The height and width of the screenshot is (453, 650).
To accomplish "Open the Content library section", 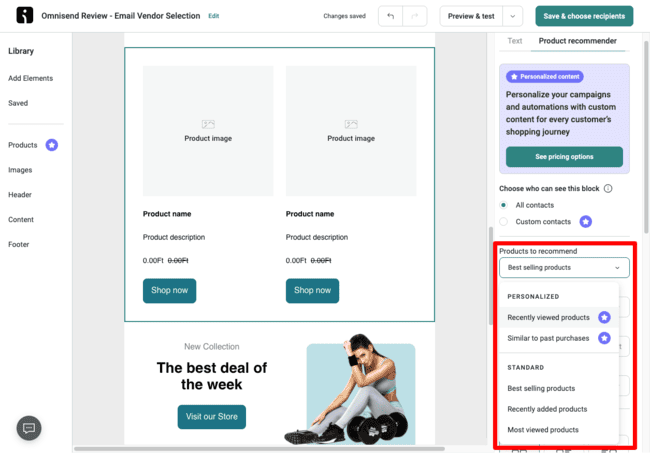I will [21, 220].
